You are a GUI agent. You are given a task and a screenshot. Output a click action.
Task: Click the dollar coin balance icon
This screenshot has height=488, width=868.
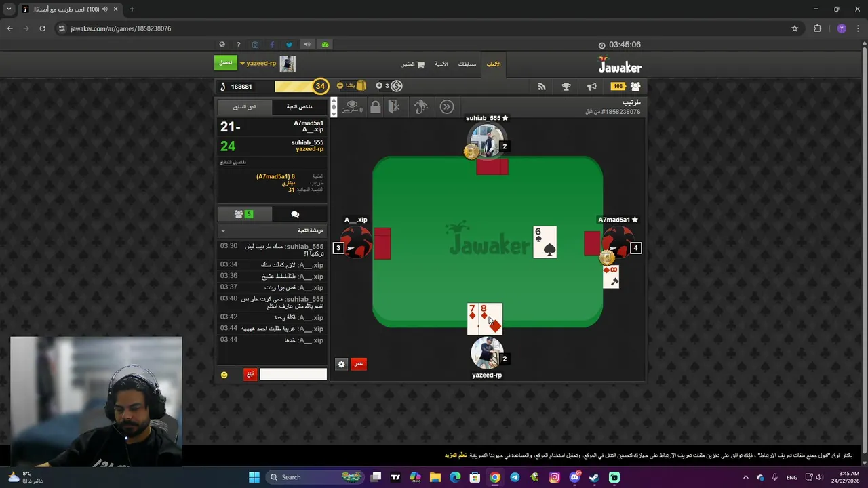(x=397, y=86)
